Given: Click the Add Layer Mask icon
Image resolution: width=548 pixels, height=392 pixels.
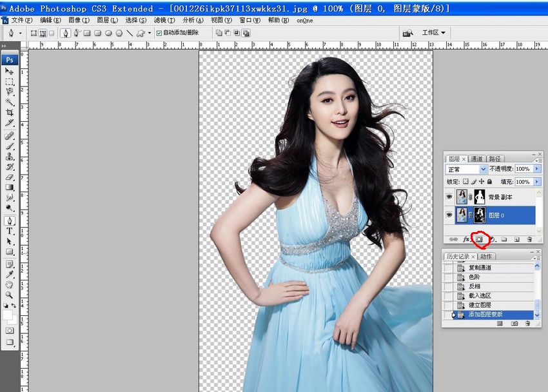Looking at the screenshot, I should tap(479, 239).
